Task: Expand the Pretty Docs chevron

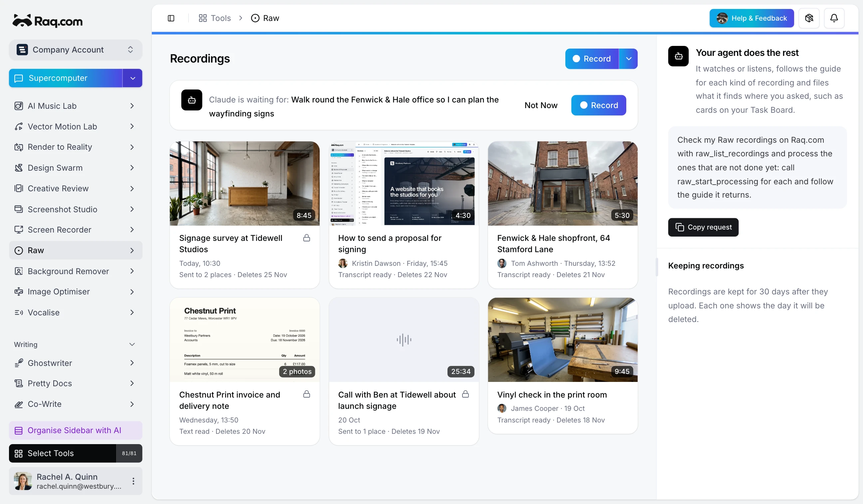Action: [132, 383]
